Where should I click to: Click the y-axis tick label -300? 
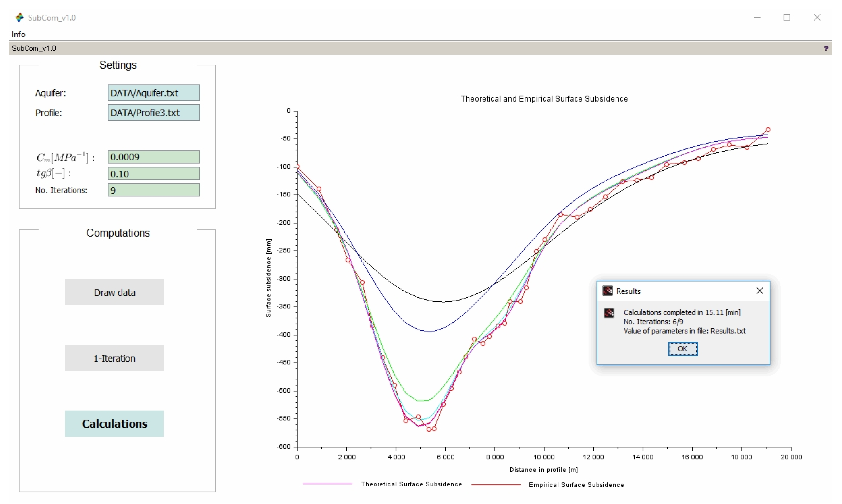click(x=283, y=279)
